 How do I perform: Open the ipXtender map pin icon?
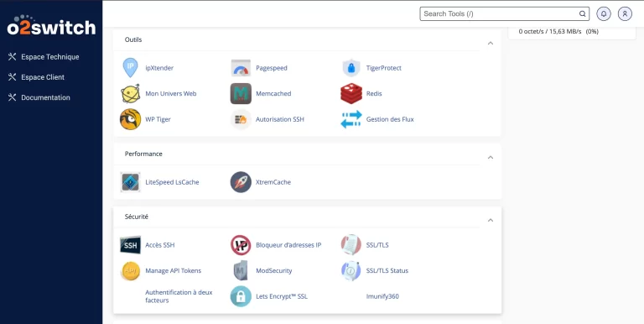[x=130, y=68]
